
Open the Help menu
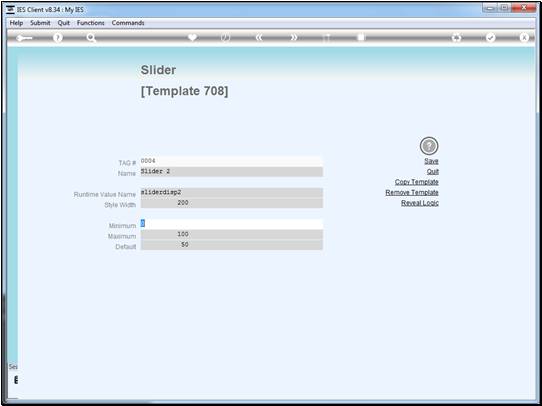click(16, 23)
